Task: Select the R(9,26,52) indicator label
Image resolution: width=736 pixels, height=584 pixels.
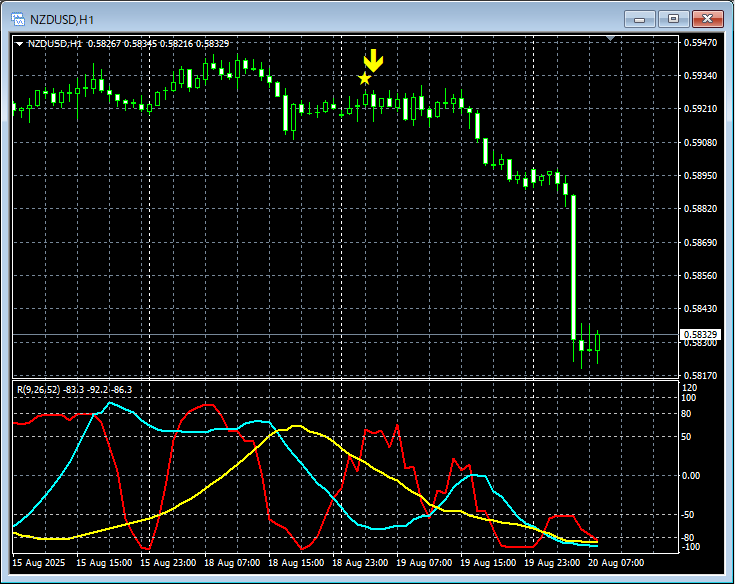Action: [38, 390]
